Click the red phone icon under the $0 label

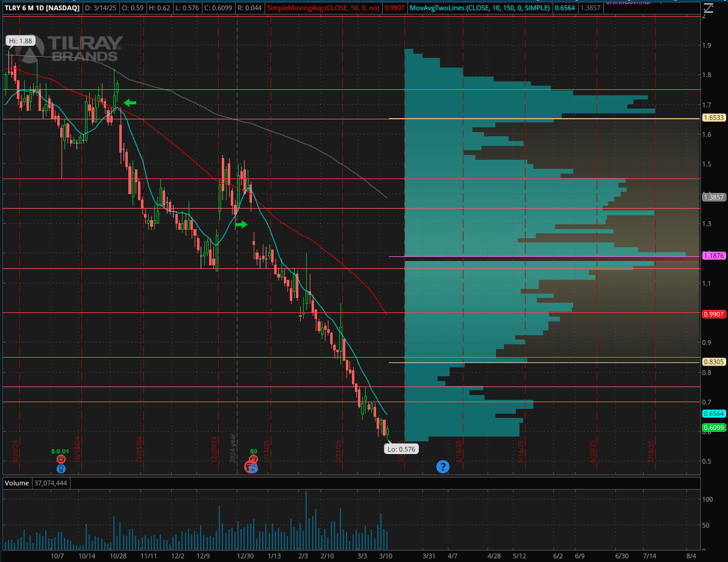tap(254, 459)
